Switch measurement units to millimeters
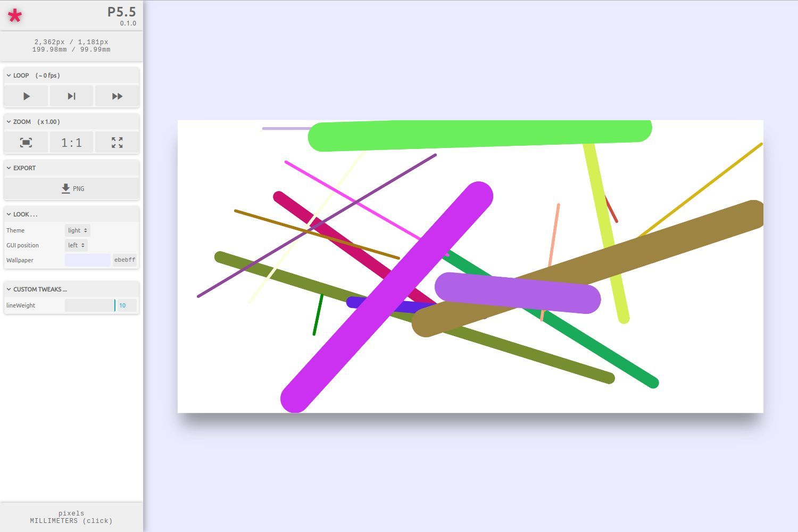This screenshot has height=532, width=798. (x=72, y=521)
